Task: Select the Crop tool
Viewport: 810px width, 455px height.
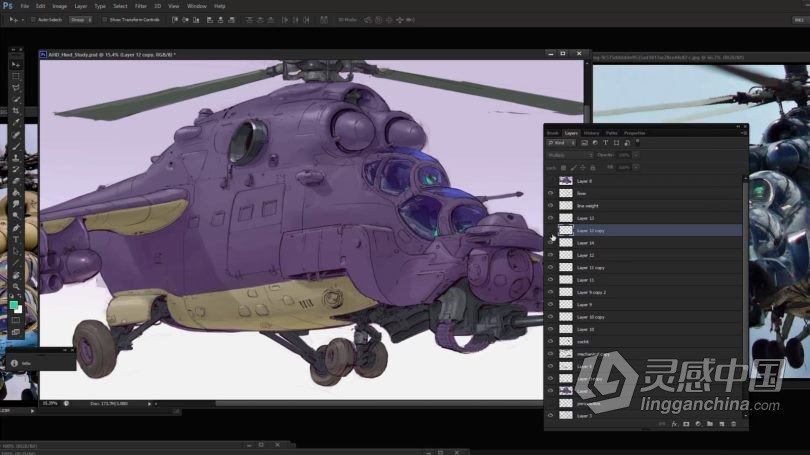Action: click(x=15, y=111)
